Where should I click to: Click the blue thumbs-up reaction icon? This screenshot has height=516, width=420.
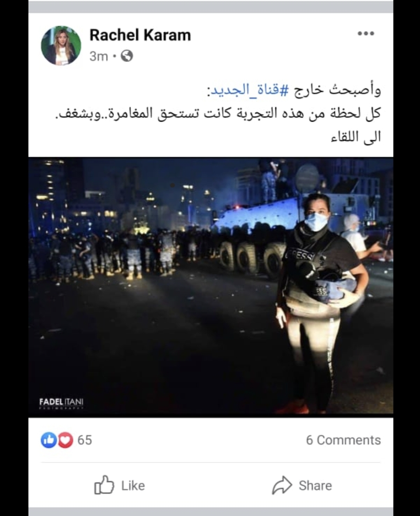[49, 440]
